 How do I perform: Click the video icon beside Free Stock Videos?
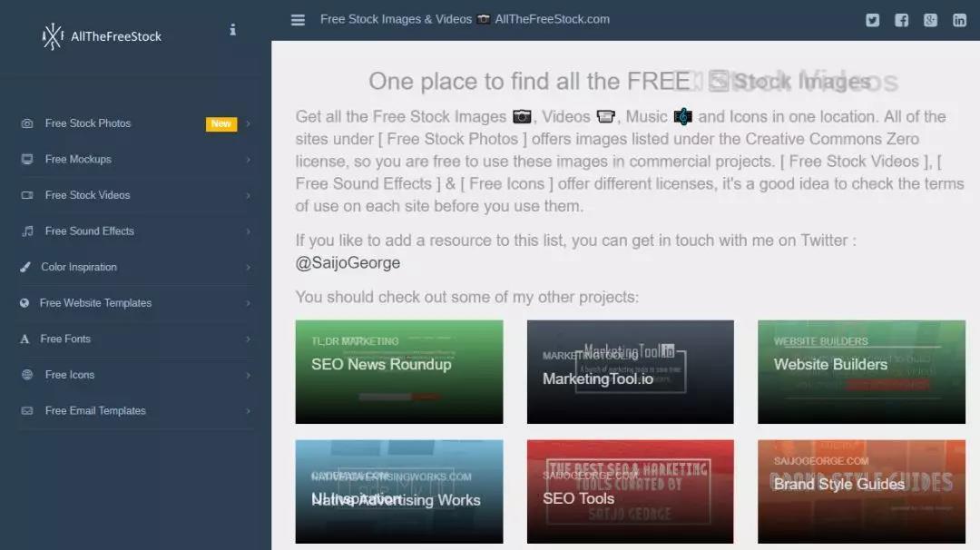click(x=27, y=195)
